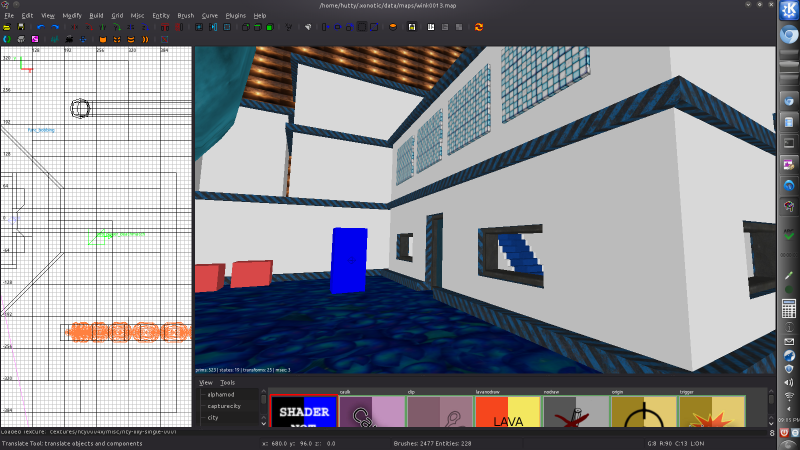Click the Redo arrow icon

pyautogui.click(x=55, y=27)
